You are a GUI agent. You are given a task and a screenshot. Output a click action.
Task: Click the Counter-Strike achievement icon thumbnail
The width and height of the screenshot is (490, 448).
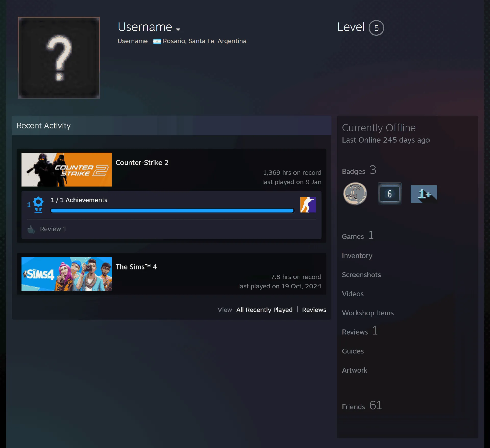tap(308, 204)
